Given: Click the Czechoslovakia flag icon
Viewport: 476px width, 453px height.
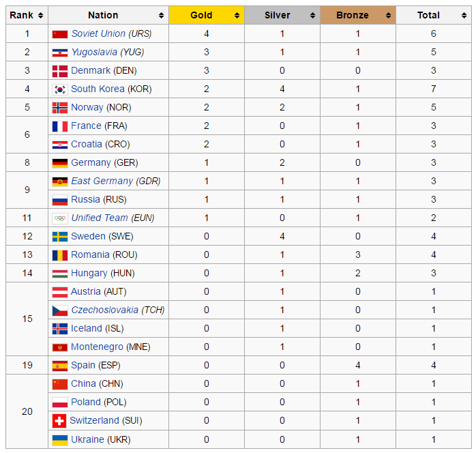Looking at the screenshot, I should 60,310.
